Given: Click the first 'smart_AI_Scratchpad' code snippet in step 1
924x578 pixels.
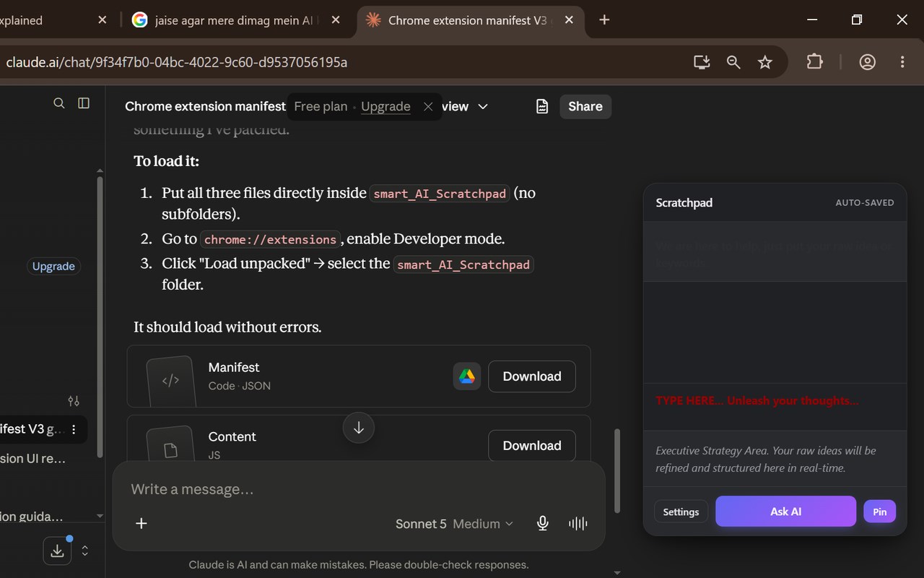Looking at the screenshot, I should (x=440, y=194).
